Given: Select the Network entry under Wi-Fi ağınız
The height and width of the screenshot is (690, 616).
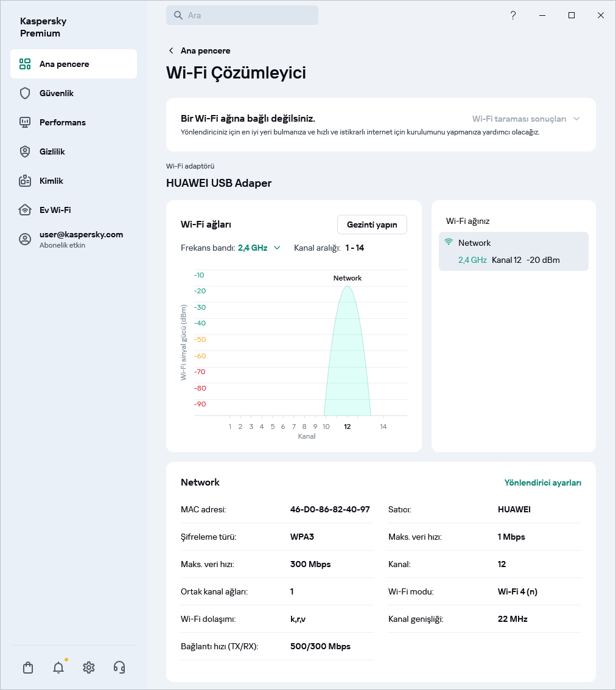Looking at the screenshot, I should (x=513, y=251).
